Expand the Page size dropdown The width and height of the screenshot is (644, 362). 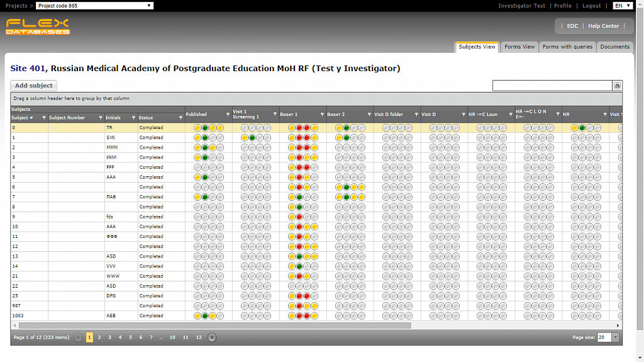[615, 337]
